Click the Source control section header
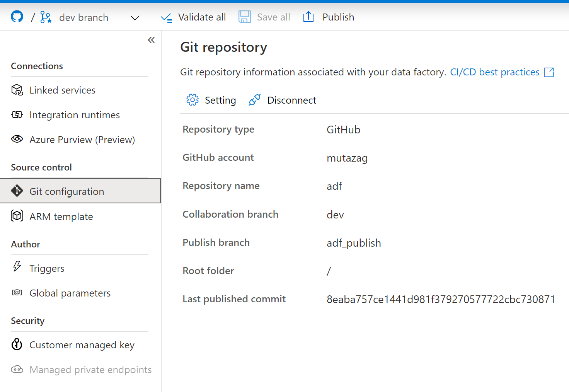 (x=41, y=167)
